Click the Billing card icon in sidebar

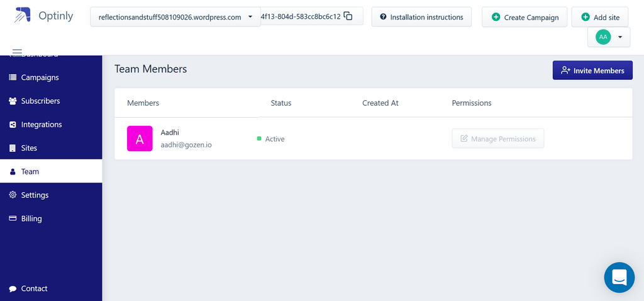pos(13,219)
